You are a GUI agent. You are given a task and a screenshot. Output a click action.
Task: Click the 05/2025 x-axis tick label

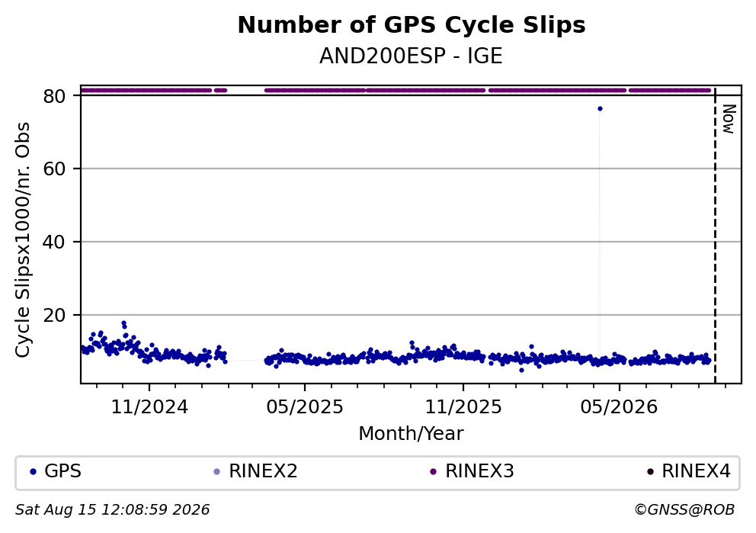[x=305, y=408]
